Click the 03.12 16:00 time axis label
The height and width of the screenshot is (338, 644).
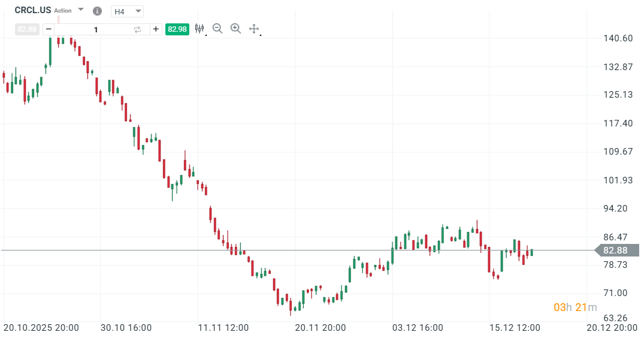pyautogui.click(x=418, y=328)
